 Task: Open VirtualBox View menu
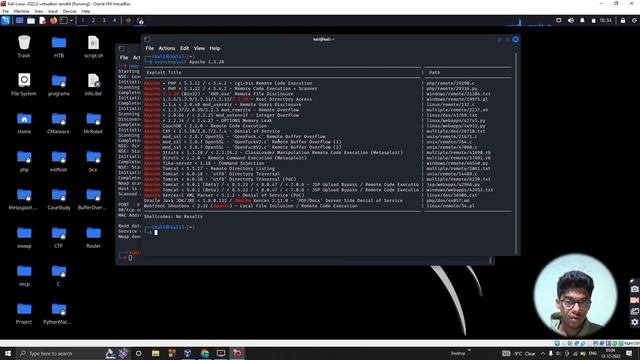(x=39, y=11)
